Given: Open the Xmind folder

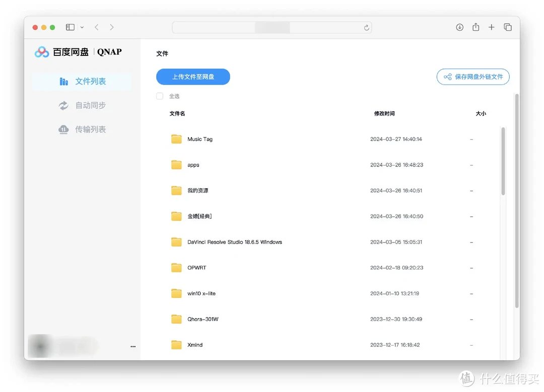Looking at the screenshot, I should (196, 345).
